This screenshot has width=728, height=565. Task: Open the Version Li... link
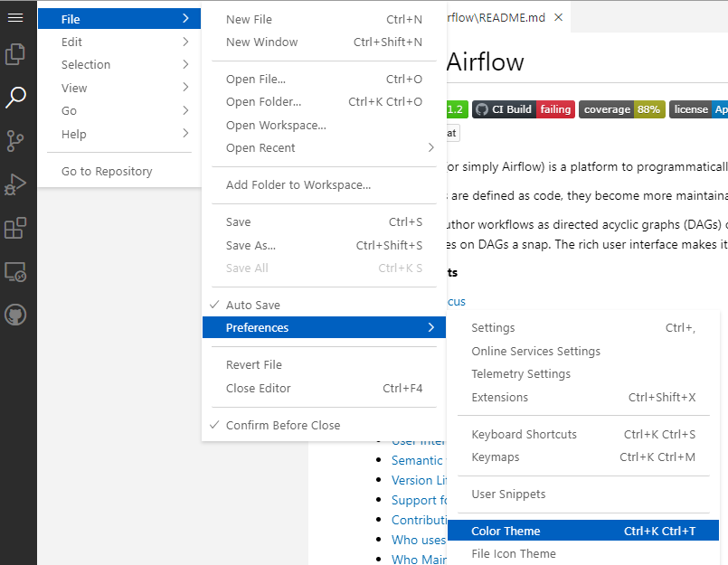419,481
